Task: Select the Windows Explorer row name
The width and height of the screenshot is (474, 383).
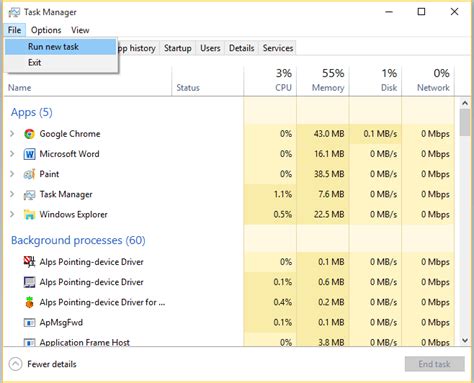Action: point(74,214)
